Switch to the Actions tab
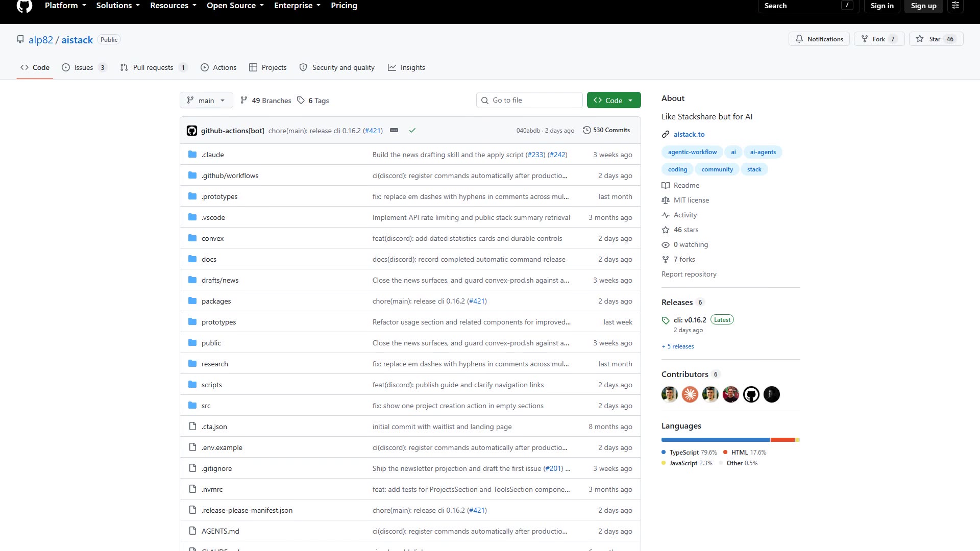The width and height of the screenshot is (980, 551). tap(218, 67)
